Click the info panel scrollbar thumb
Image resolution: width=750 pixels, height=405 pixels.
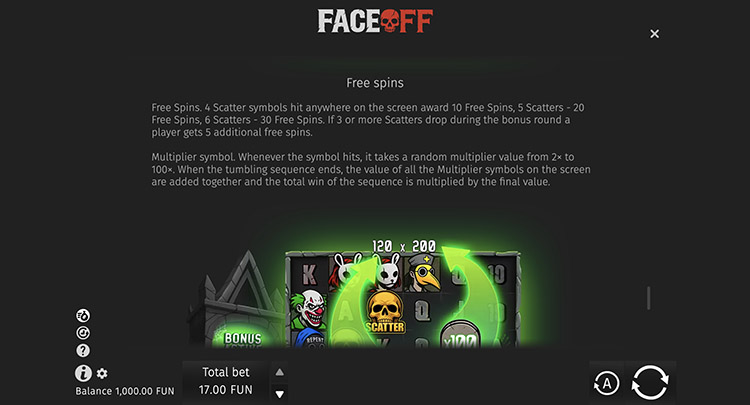point(649,298)
